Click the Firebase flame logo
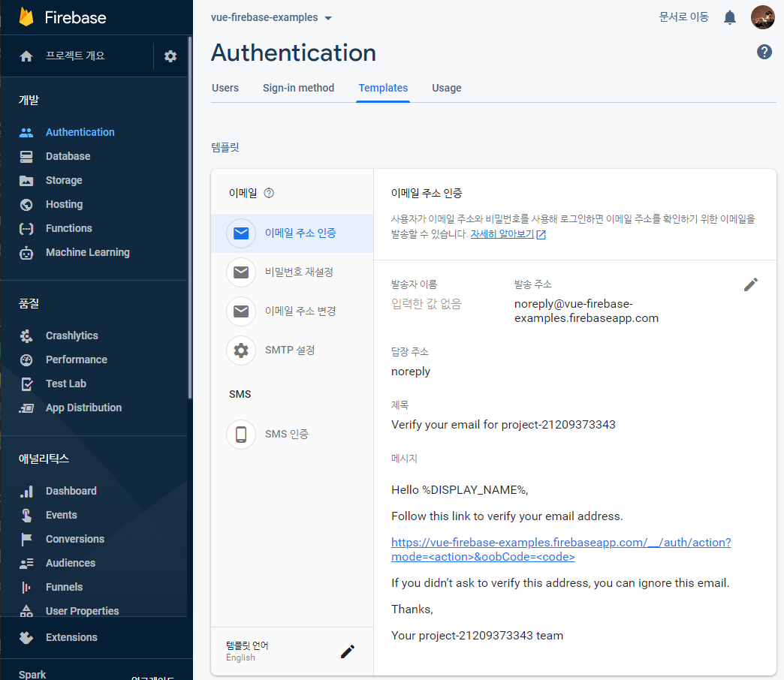The width and height of the screenshot is (784, 680). (26, 17)
